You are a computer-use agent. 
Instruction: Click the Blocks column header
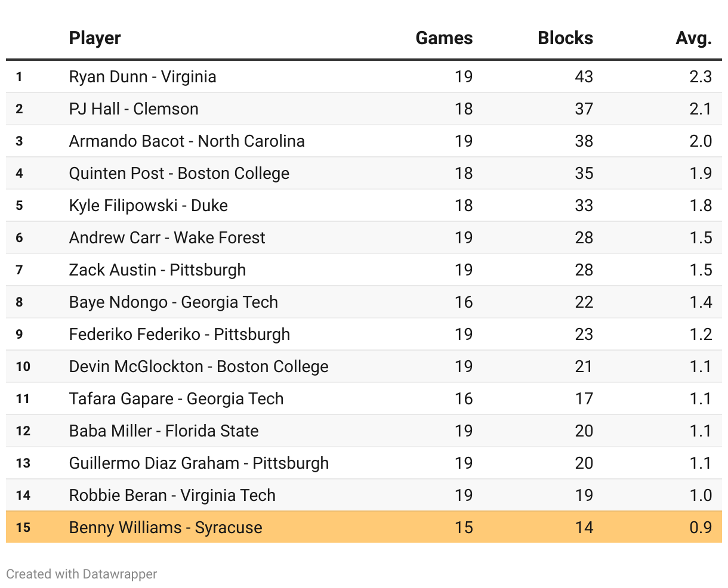pos(565,38)
